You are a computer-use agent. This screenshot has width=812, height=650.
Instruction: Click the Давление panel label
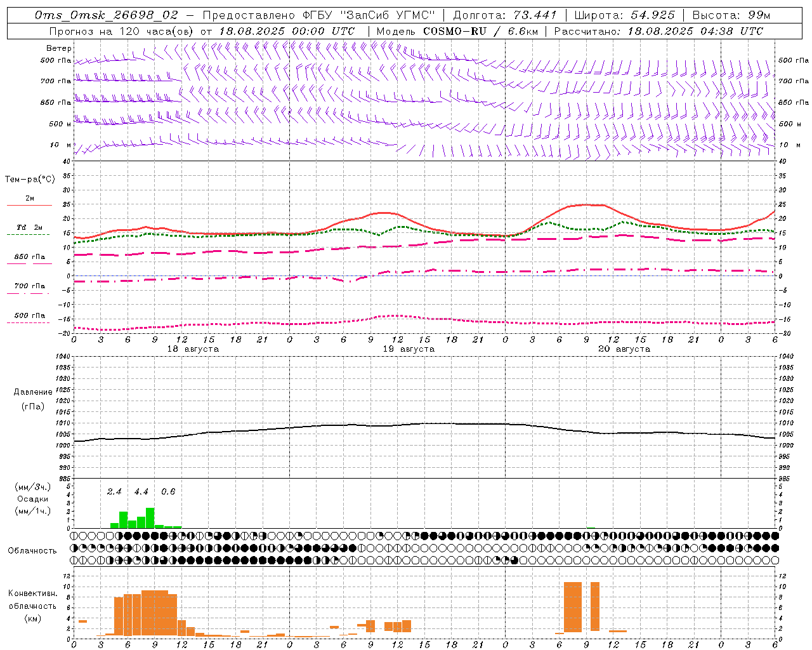[x=33, y=392]
